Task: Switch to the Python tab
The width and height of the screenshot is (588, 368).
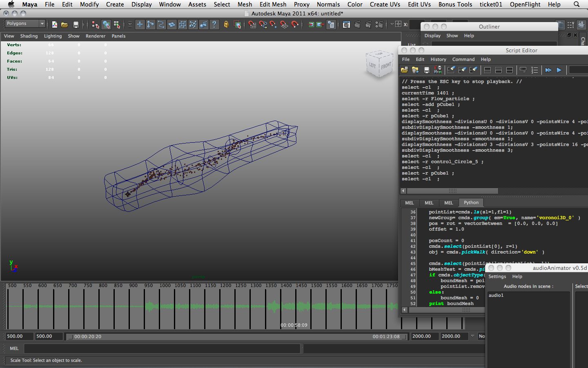Action: tap(471, 202)
